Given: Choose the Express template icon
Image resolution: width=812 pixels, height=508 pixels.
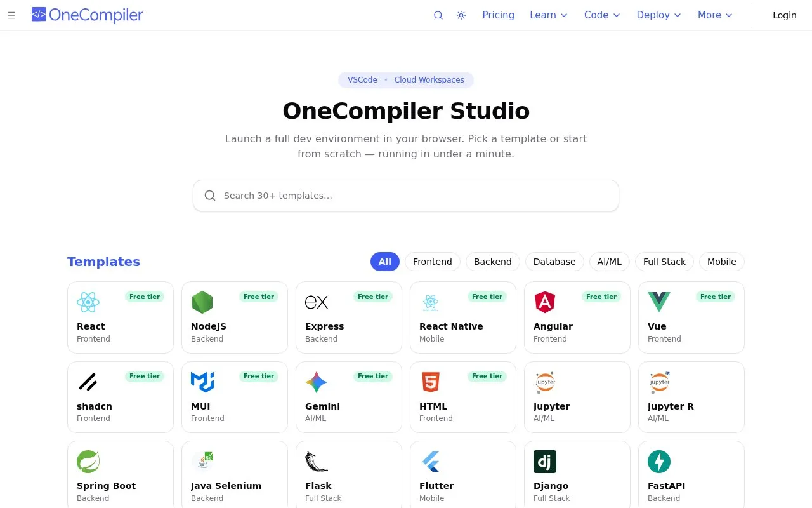Looking at the screenshot, I should coord(317,302).
